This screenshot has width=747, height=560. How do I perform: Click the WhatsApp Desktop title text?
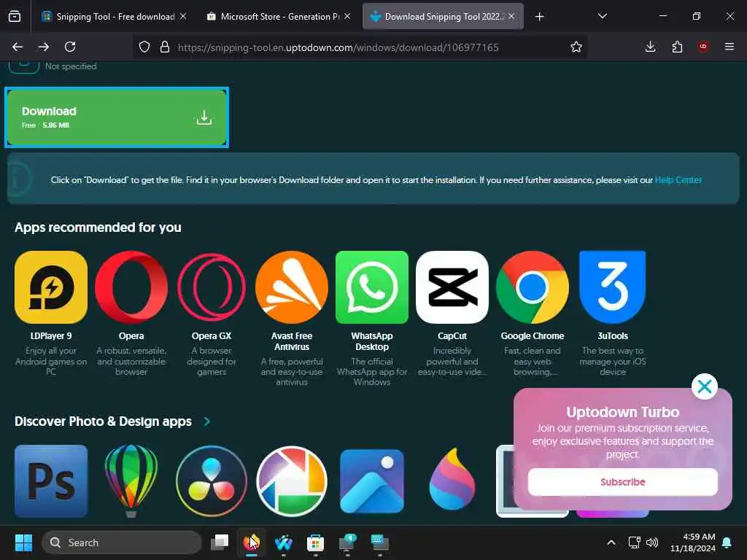(372, 341)
